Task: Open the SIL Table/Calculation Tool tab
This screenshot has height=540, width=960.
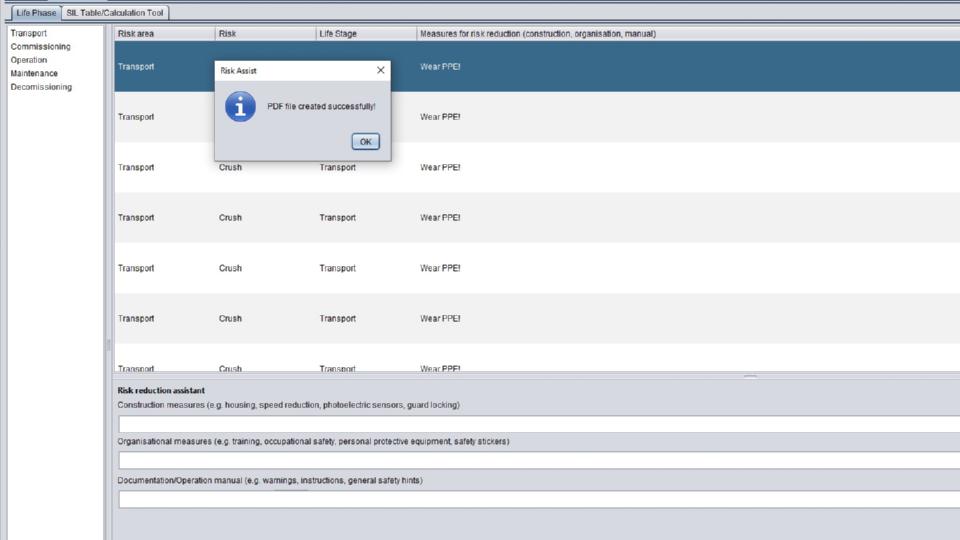Action: pyautogui.click(x=116, y=13)
